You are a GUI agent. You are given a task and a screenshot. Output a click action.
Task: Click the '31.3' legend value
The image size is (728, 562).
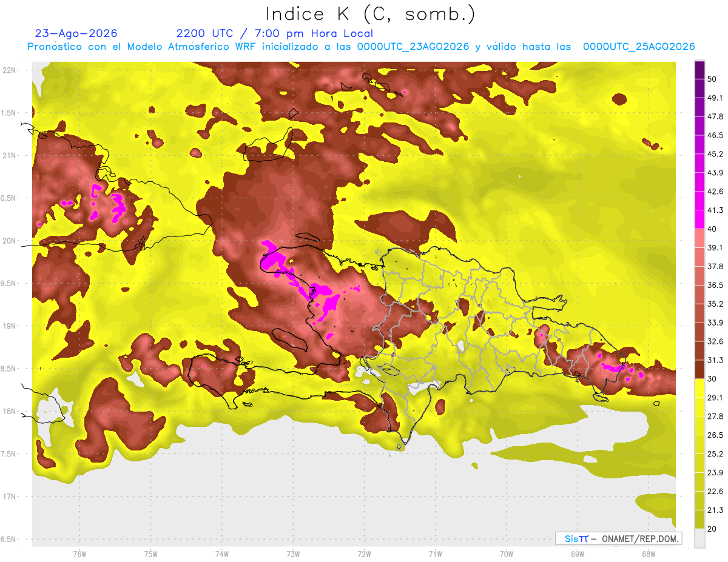[x=715, y=360]
